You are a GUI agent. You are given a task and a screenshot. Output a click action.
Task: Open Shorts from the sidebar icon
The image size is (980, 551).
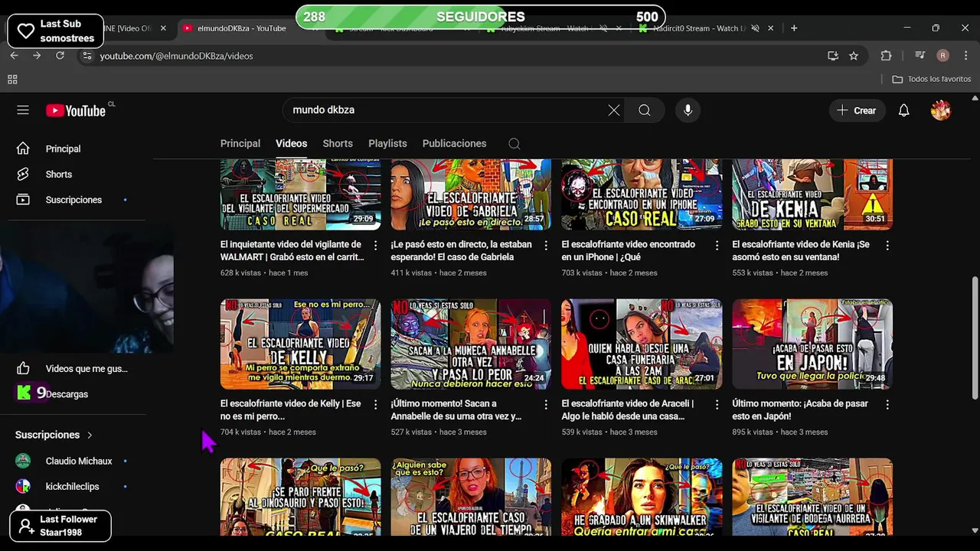pos(23,174)
